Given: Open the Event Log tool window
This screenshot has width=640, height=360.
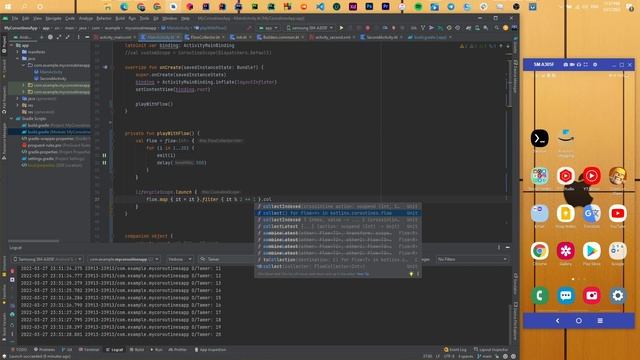Looking at the screenshot, I should (x=455, y=350).
